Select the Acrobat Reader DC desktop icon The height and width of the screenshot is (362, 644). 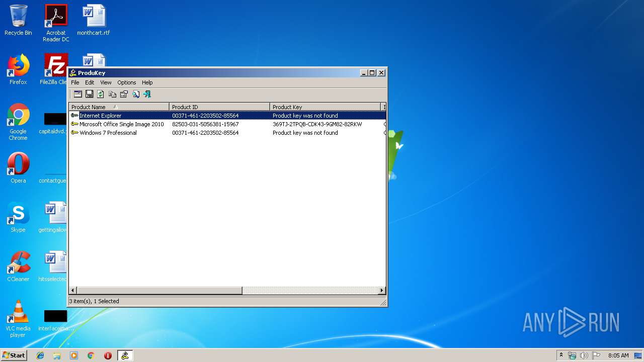click(56, 23)
